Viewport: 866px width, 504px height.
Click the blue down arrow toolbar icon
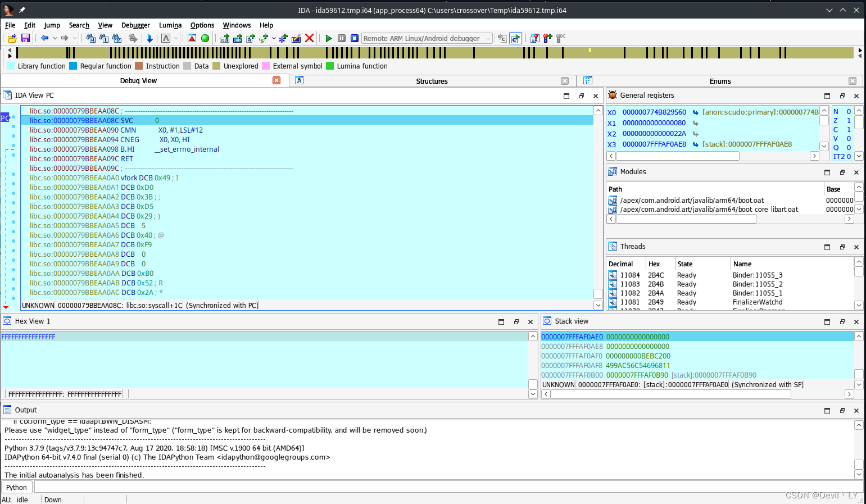tap(149, 38)
